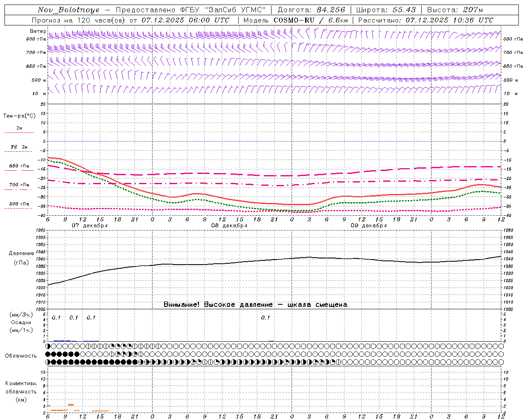Click the station name Nov_Bolotnoye

tap(68, 10)
